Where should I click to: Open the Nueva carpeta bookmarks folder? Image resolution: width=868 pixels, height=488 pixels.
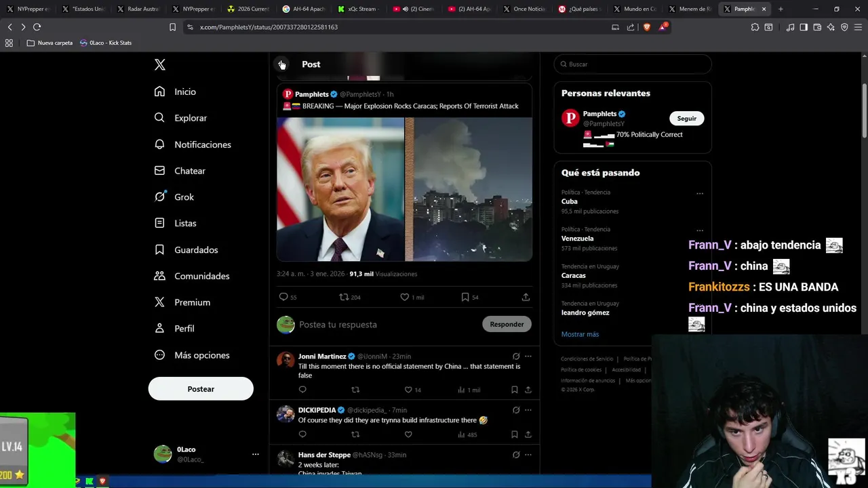50,43
